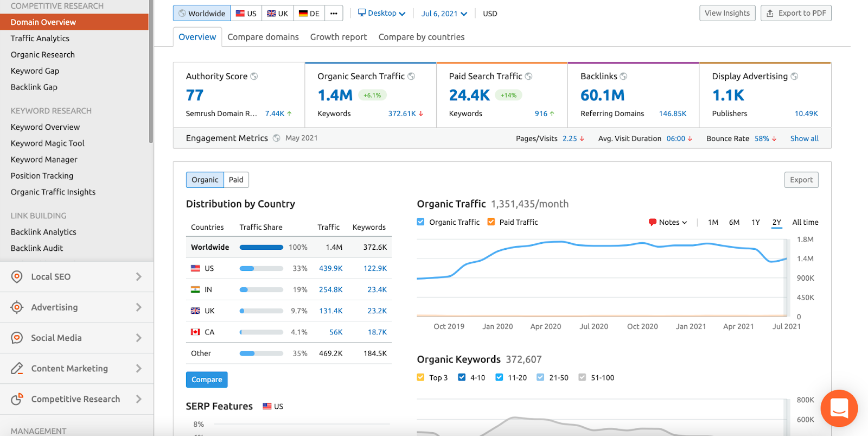
Task: Select the DE database button
Action: pos(309,13)
